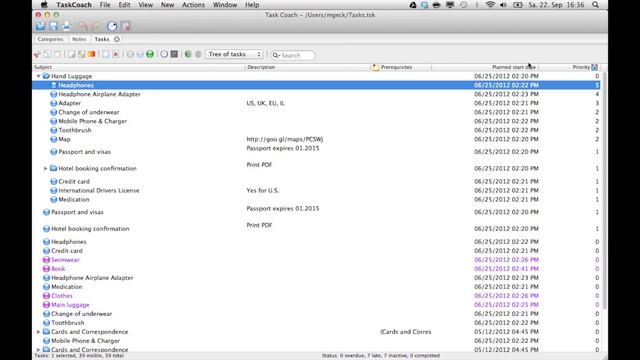Screen dimensions: 640x360
Task: Click the orange square toolbar icon
Action: coord(91,54)
